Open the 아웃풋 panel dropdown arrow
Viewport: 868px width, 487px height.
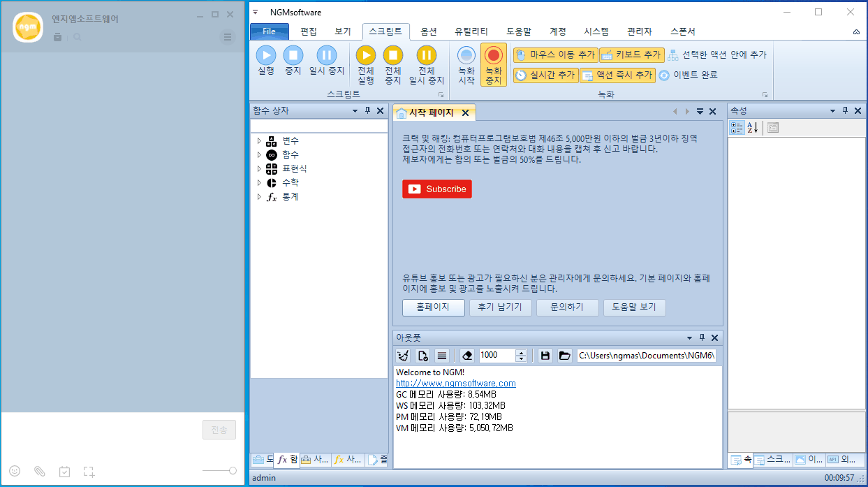(x=689, y=337)
